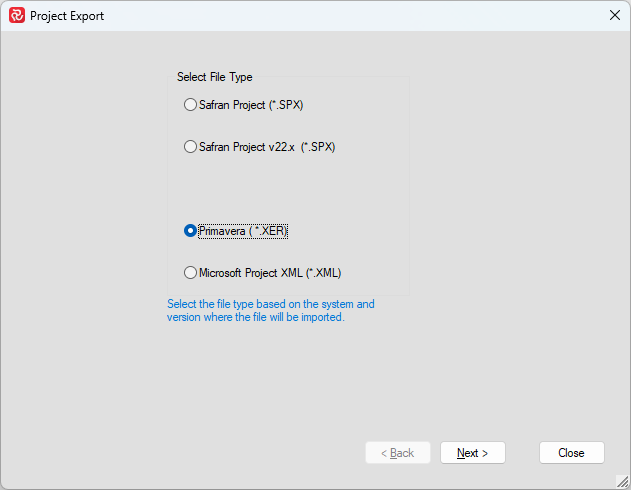Click the 'Safran Project v22.x (*.SPX)' label text

point(267,147)
